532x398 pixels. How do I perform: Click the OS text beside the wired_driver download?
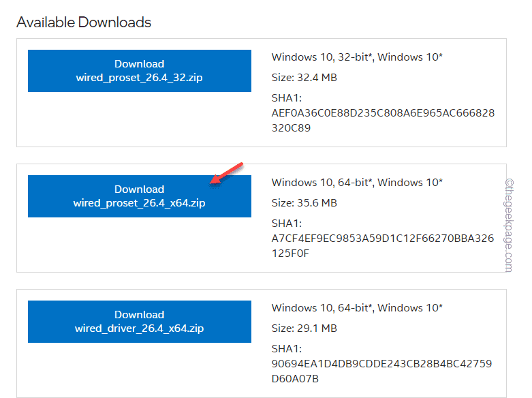click(x=357, y=307)
